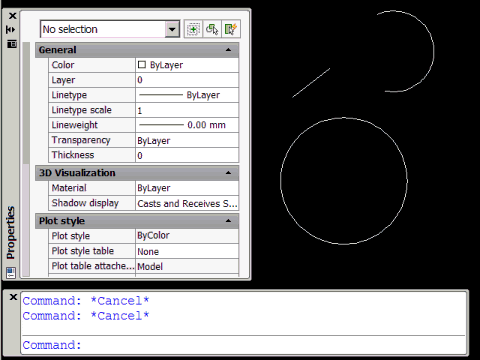The height and width of the screenshot is (360, 480).
Task: Close the Properties palette
Action: coord(12,16)
